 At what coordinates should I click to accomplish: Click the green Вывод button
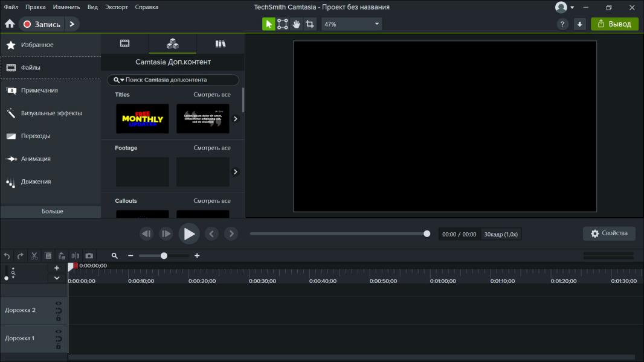pos(614,24)
